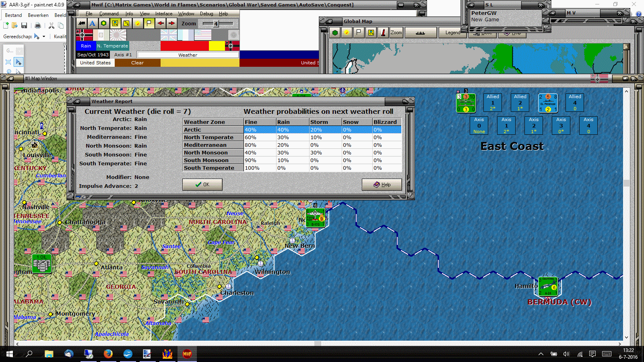Open the Window menu
The width and height of the screenshot is (644, 362).
pyautogui.click(x=186, y=14)
